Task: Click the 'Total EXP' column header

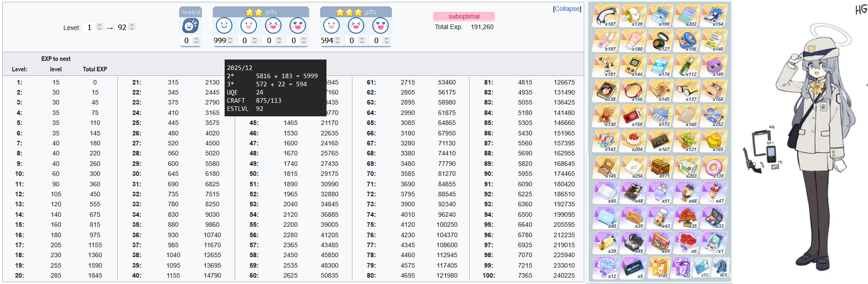Action: (x=95, y=69)
